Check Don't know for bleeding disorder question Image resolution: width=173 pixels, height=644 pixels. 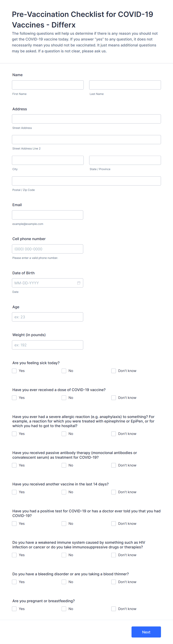[x=113, y=582]
